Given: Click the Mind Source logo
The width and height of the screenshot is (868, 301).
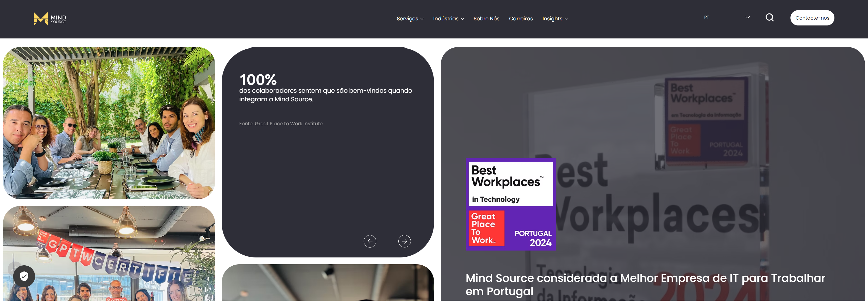Looking at the screenshot, I should [50, 19].
